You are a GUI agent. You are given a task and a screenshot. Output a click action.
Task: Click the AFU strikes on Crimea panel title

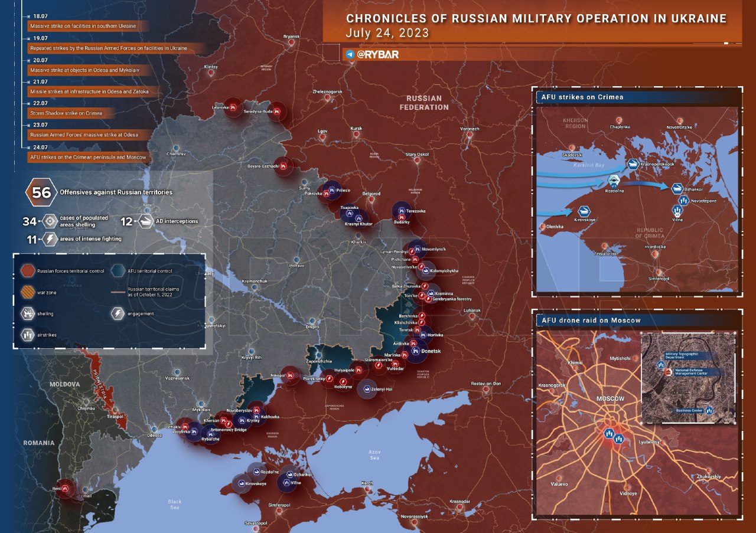tap(582, 97)
